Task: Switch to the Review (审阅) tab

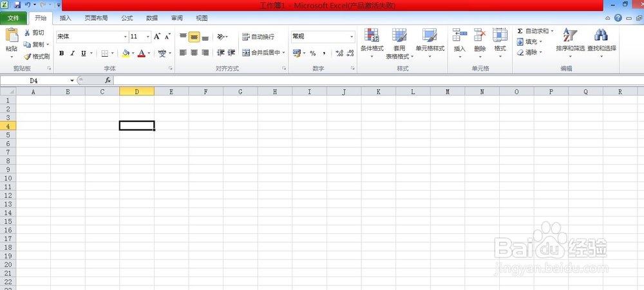Action: [x=177, y=18]
